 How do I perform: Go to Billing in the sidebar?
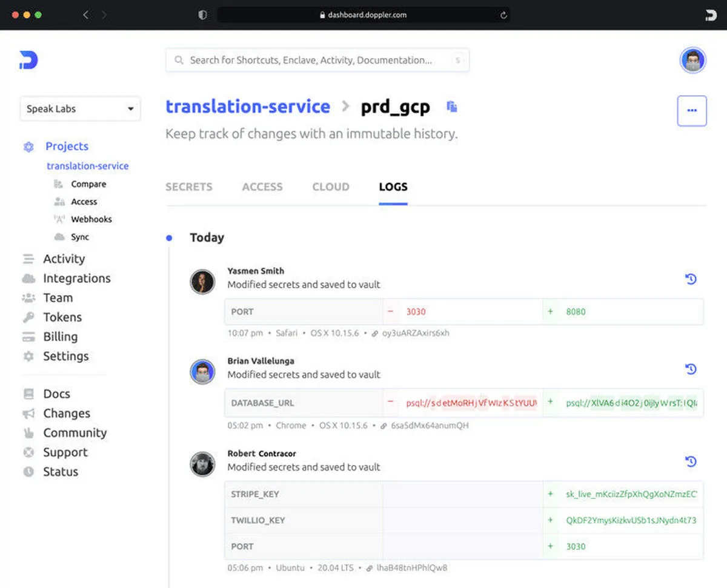pyautogui.click(x=61, y=337)
